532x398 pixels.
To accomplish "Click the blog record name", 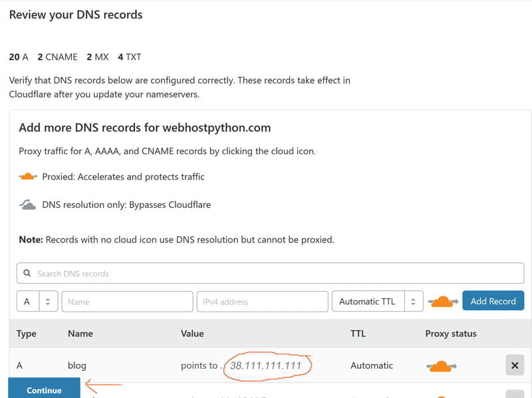I will point(77,365).
